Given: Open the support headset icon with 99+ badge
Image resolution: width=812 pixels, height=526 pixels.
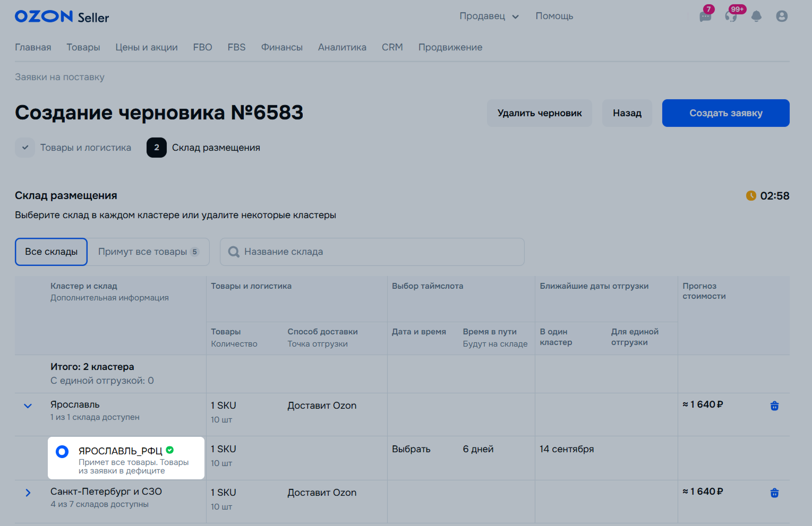Looking at the screenshot, I should [731, 16].
